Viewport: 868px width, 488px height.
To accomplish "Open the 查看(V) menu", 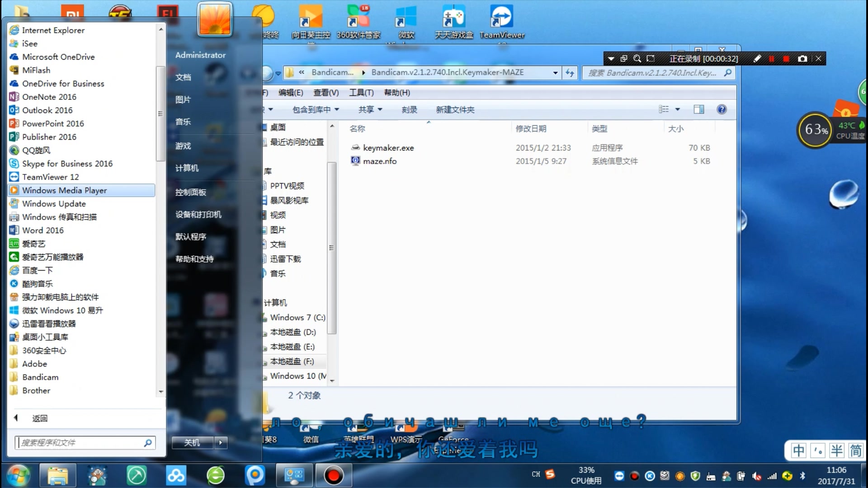I will tap(326, 93).
